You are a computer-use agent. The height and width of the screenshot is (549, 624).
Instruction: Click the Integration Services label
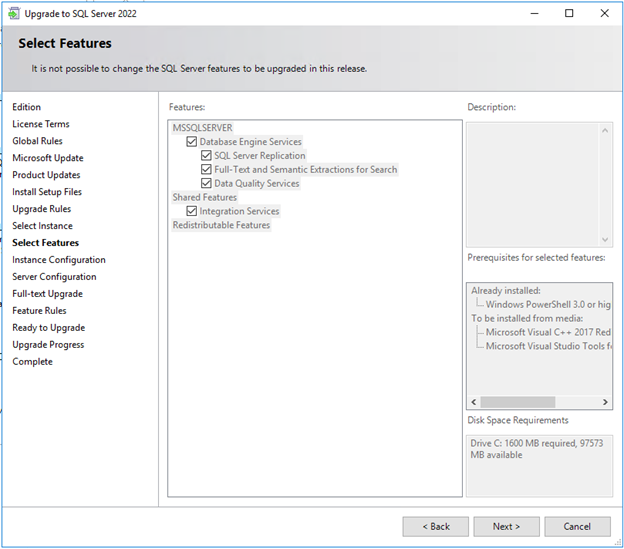(x=240, y=211)
